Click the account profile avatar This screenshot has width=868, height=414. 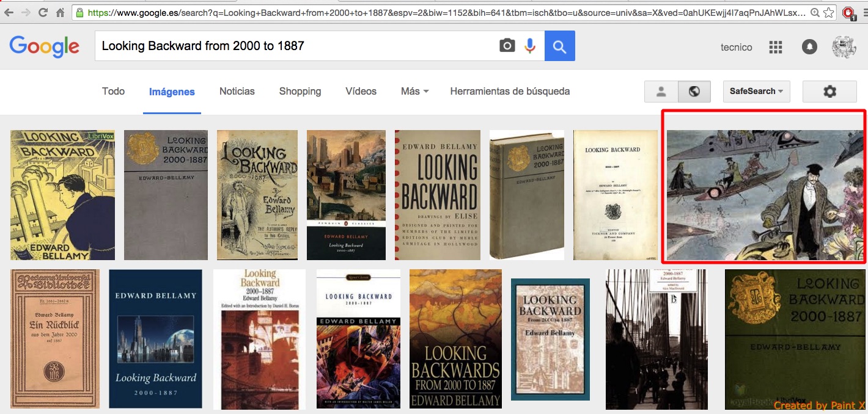[844, 47]
